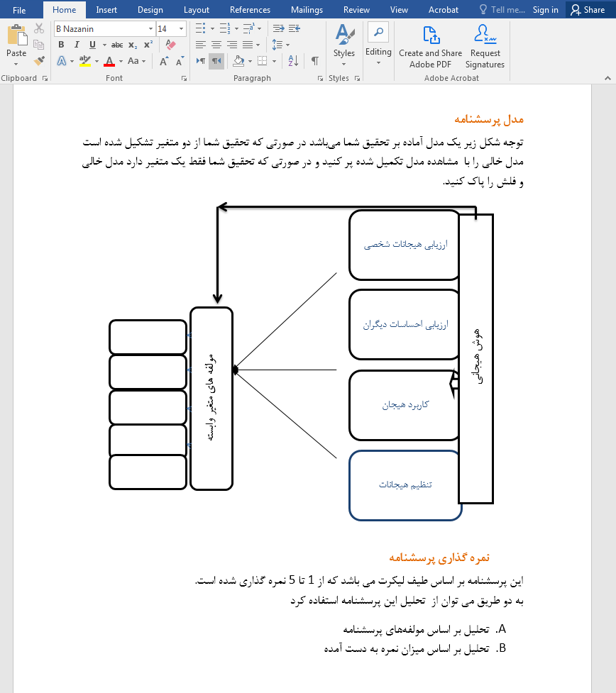616x693 pixels.
Task: Toggle right-to-left text direction
Action: 216,61
